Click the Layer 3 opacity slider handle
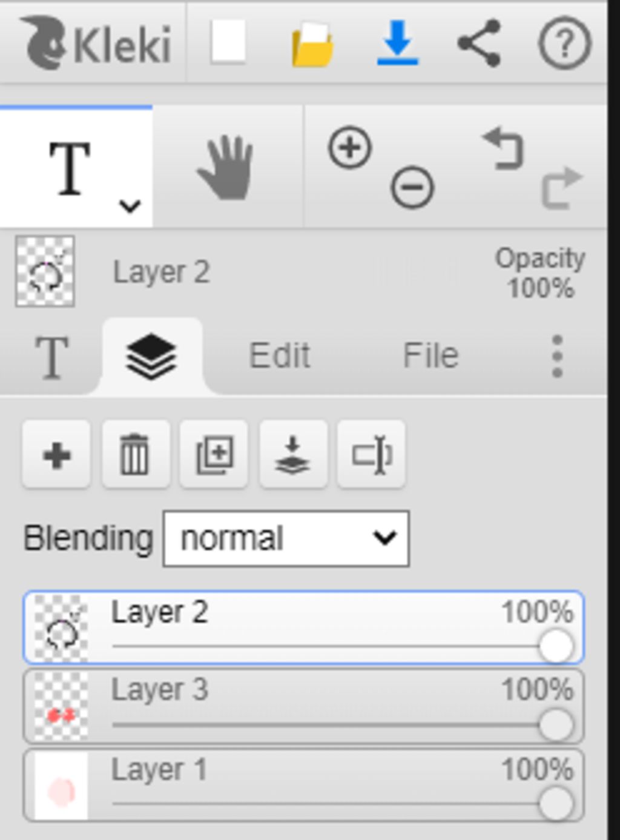The image size is (620, 840). click(x=556, y=725)
